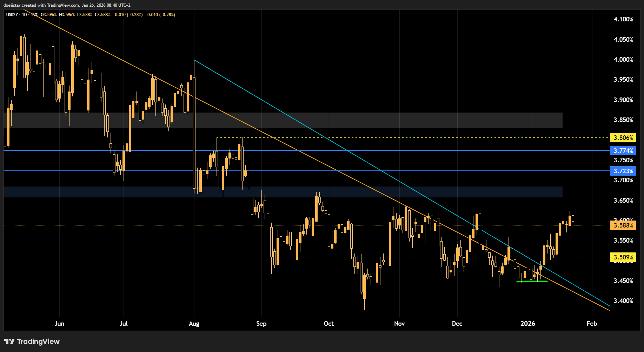644x352 pixels.
Task: Click the Feb label on time axis
Action: [x=592, y=324]
